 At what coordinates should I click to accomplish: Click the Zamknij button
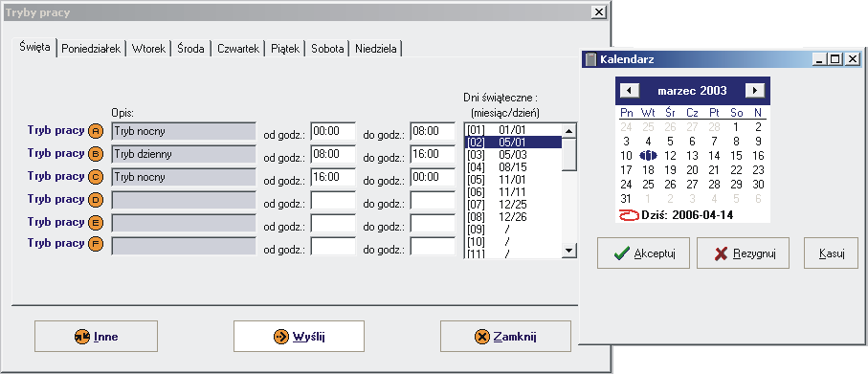505,337
